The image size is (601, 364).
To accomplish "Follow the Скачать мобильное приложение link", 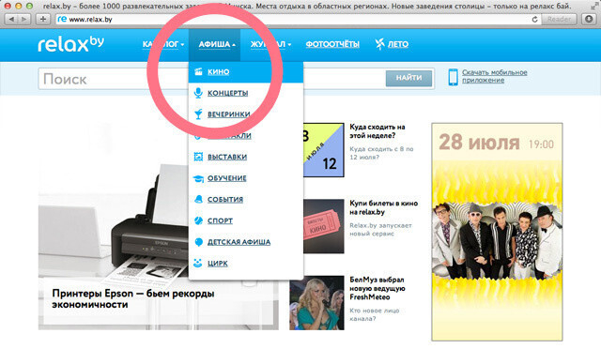I will [x=494, y=76].
